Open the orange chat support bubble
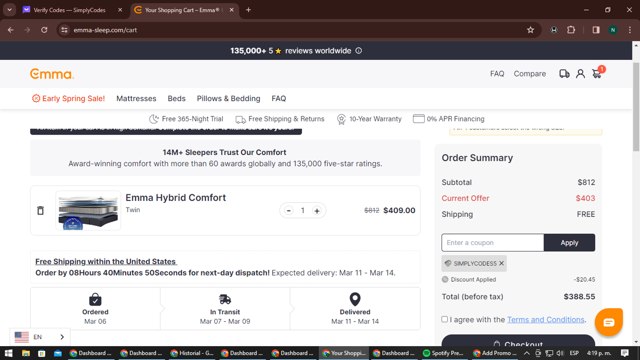Viewport: 640px width, 360px height. click(x=609, y=322)
